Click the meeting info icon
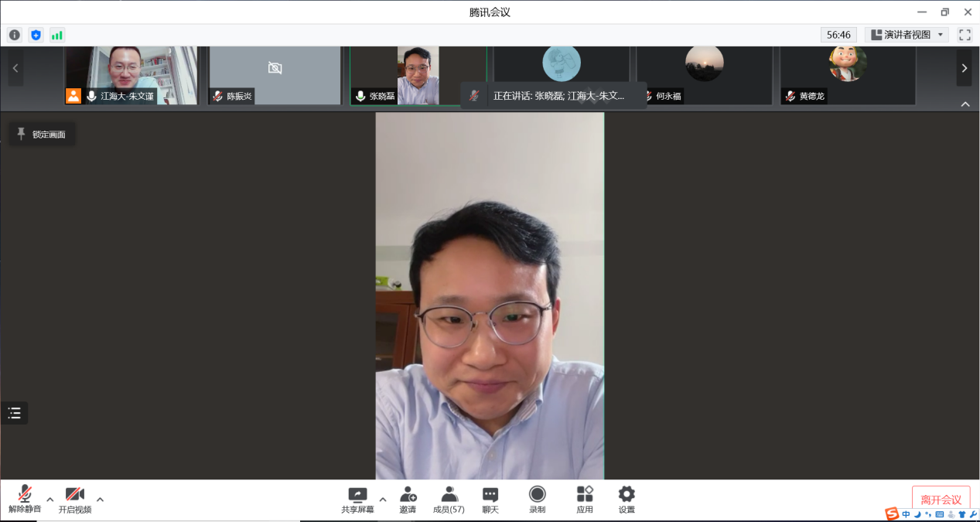This screenshot has width=980, height=522. 15,35
